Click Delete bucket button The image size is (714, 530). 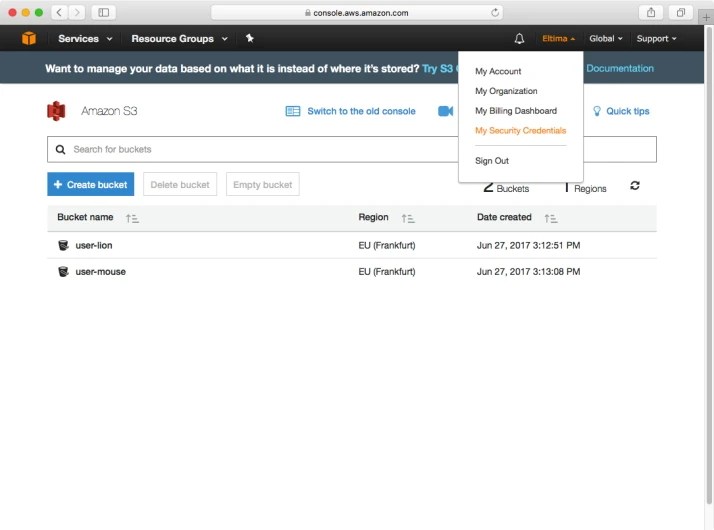click(x=180, y=184)
